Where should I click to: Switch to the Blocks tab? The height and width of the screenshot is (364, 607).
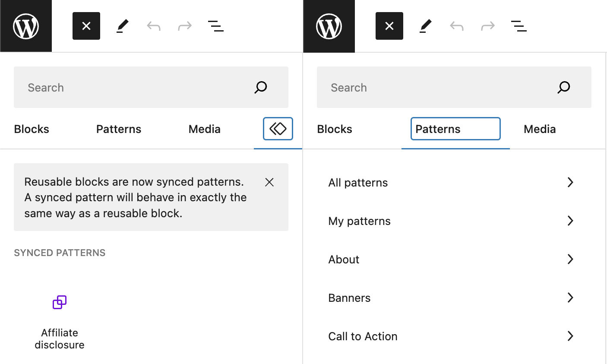pos(31,129)
